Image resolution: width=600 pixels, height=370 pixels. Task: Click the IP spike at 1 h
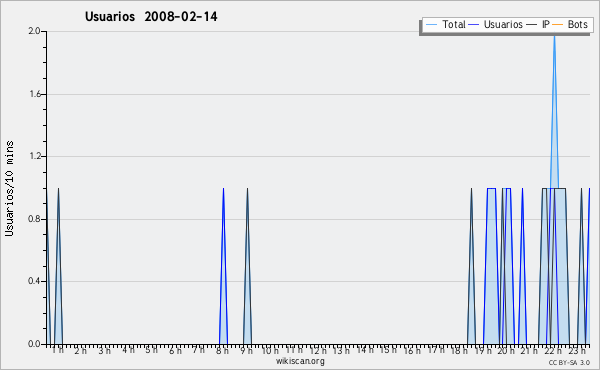coord(58,266)
